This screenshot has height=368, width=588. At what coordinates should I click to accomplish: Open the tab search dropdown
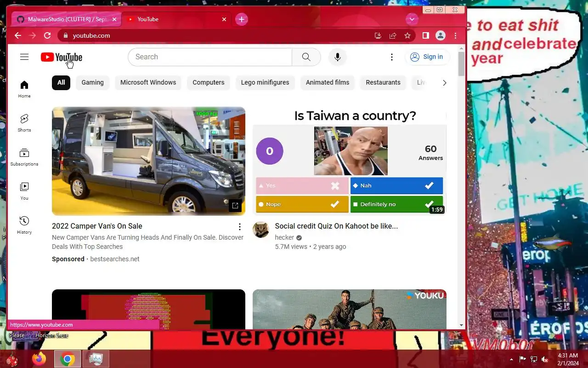pyautogui.click(x=412, y=19)
